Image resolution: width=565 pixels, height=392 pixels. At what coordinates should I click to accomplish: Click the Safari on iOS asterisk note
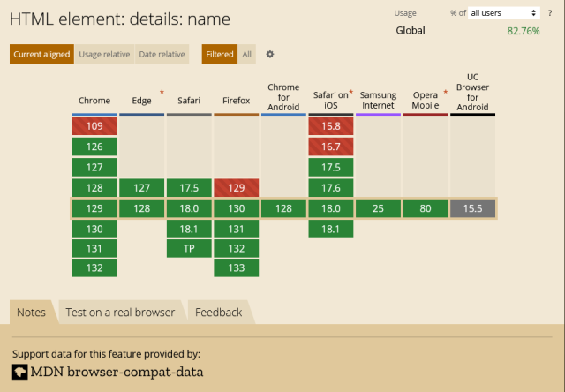coord(351,92)
